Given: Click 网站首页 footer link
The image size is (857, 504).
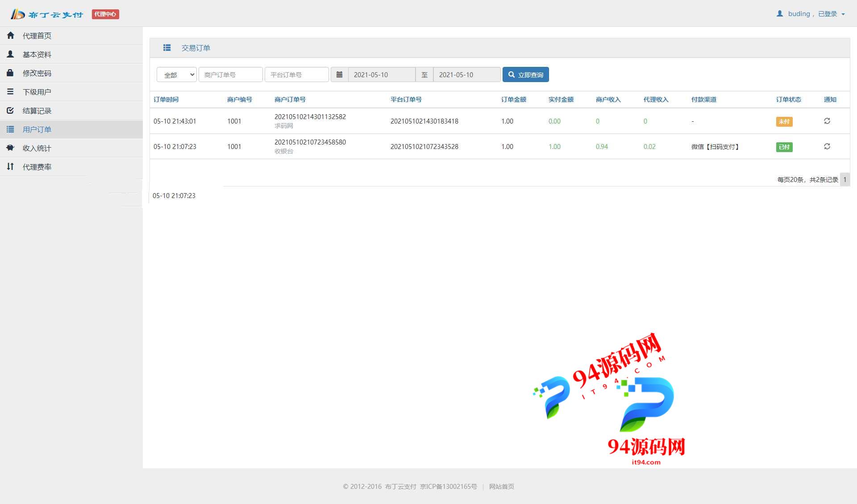Looking at the screenshot, I should coord(502,487).
